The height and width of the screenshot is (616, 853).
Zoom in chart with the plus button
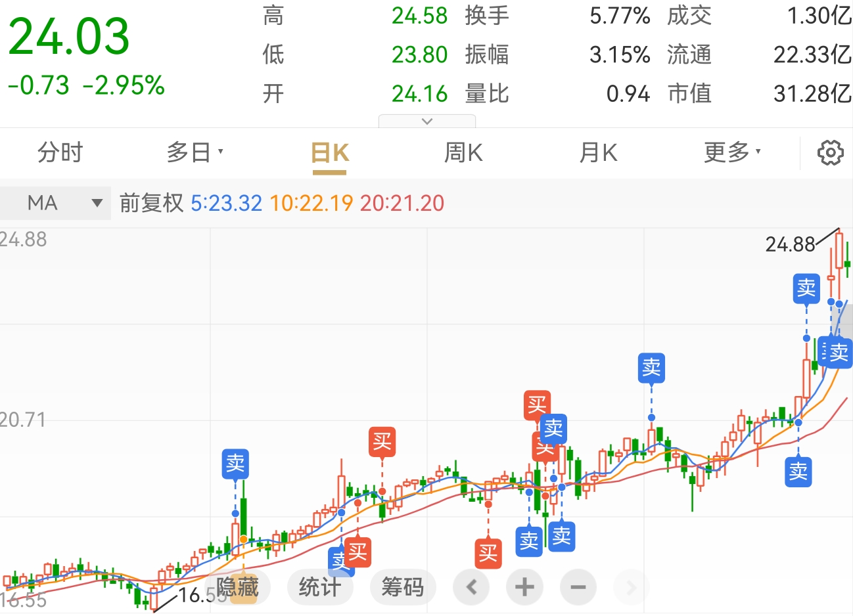tap(524, 586)
